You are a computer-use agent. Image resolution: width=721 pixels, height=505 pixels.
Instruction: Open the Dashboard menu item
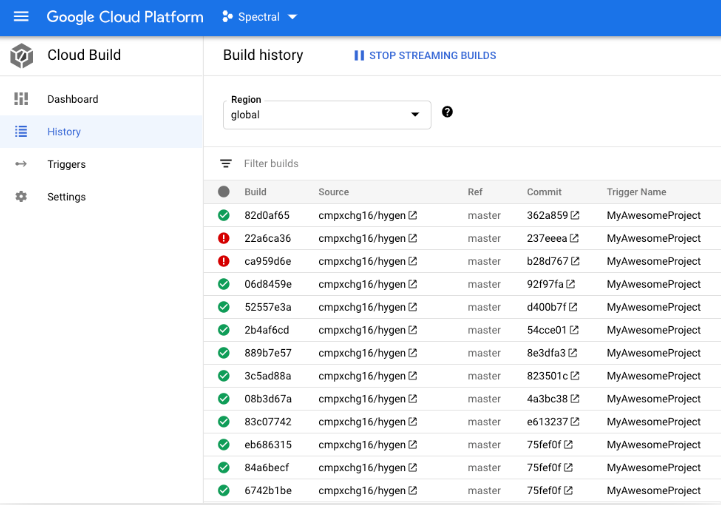click(x=101, y=99)
